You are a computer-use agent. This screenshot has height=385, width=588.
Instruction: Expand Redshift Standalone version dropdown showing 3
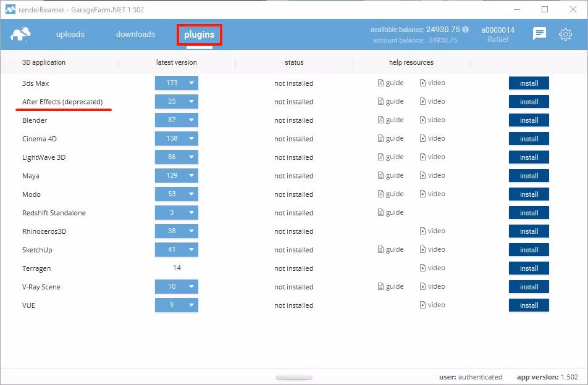click(x=177, y=212)
